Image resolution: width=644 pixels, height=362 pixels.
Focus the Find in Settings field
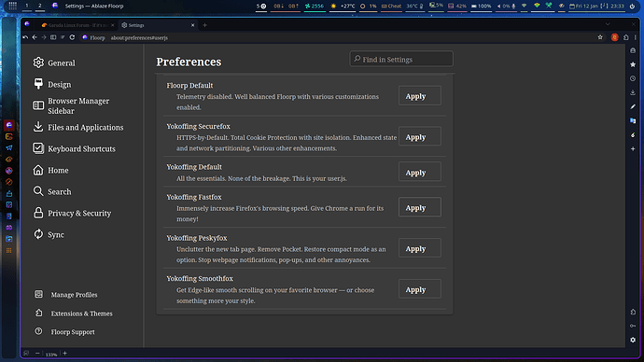coord(401,59)
